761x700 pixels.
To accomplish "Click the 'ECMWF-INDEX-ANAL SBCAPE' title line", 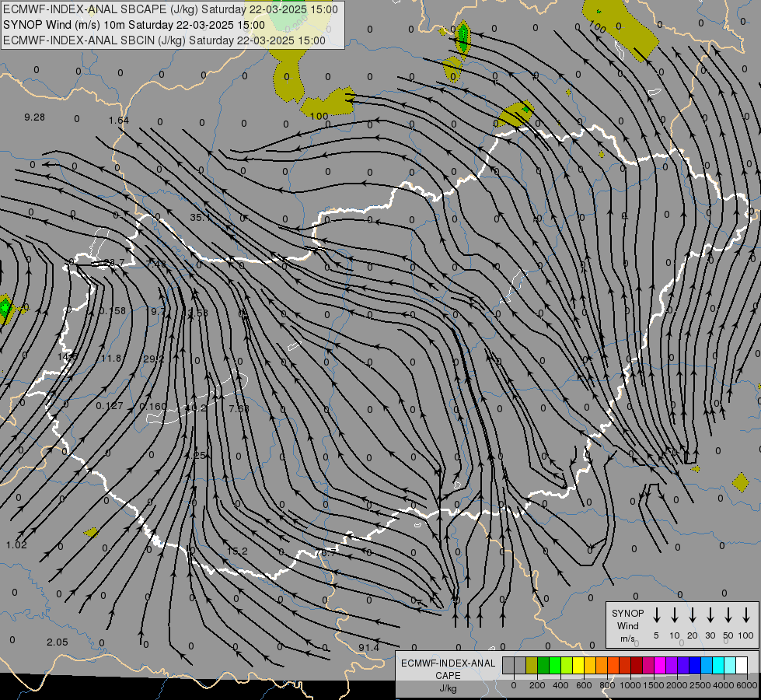I will click(x=170, y=9).
